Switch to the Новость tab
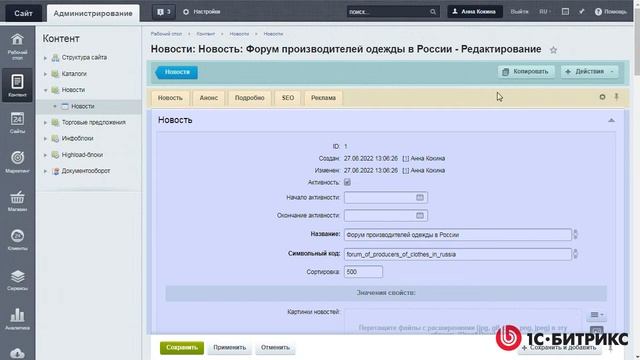 pos(170,98)
